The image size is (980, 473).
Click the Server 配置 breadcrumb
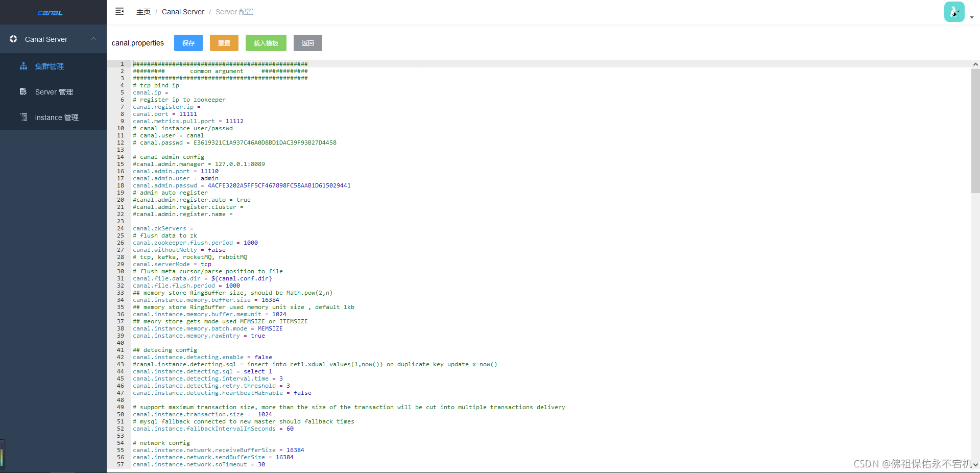click(x=234, y=12)
